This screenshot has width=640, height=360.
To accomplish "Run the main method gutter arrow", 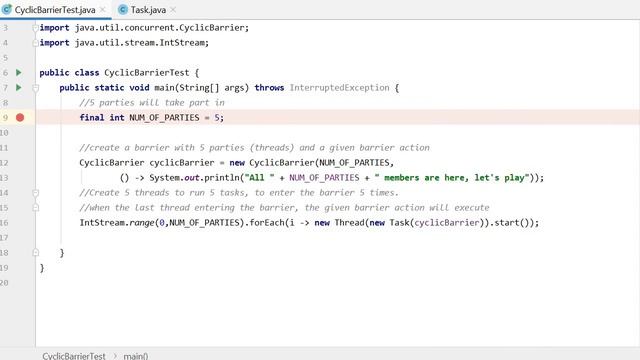I will tap(19, 88).
